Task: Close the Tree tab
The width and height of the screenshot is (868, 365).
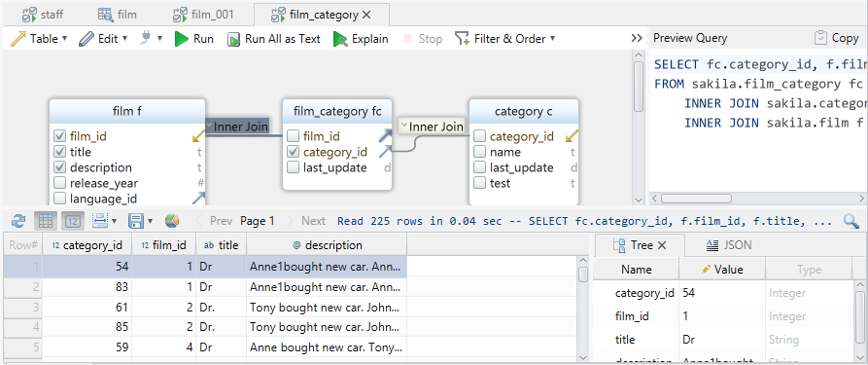Action: pos(662,245)
